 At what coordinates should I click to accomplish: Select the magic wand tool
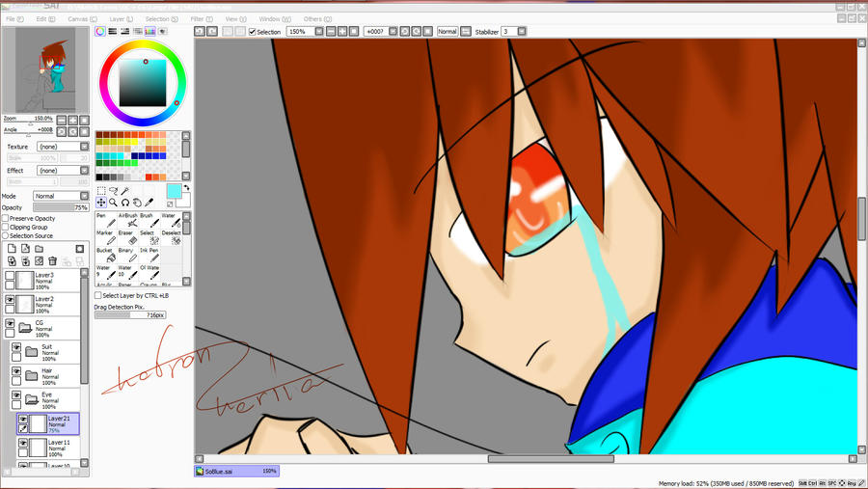125,191
